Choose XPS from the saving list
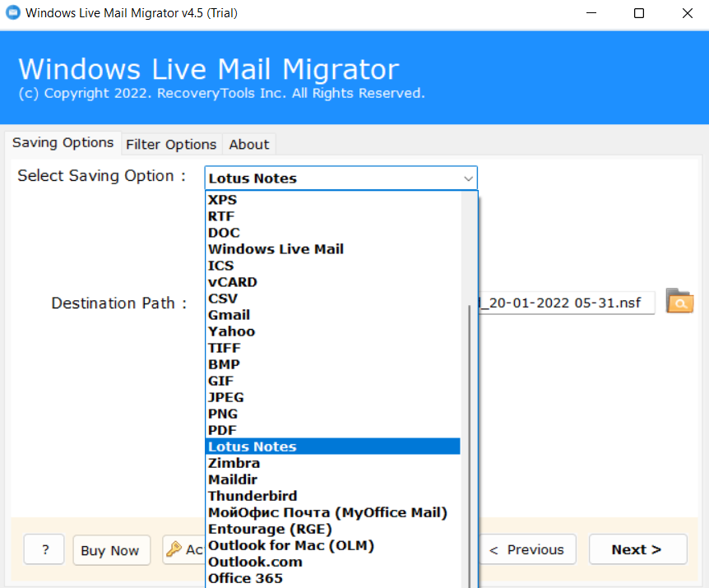The height and width of the screenshot is (588, 709). pos(333,200)
